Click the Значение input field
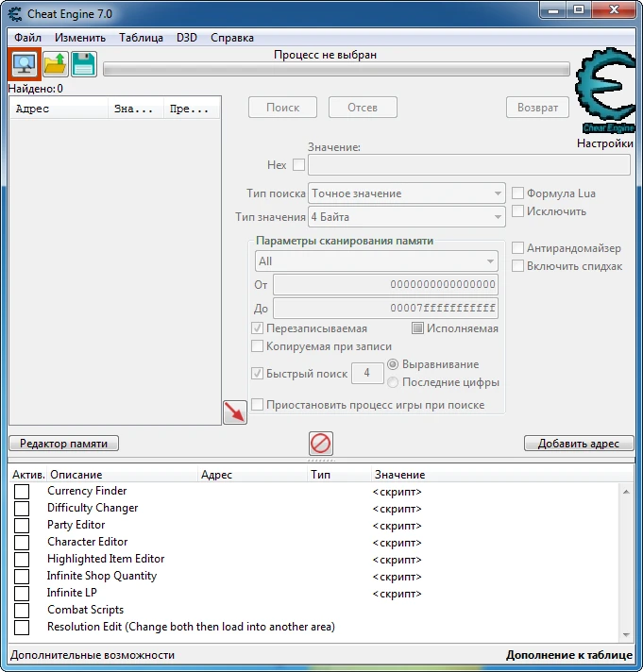This screenshot has width=643, height=672. 469,165
